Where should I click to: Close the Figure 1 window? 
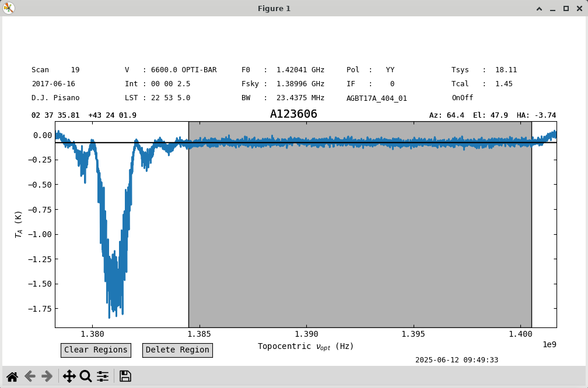pos(579,8)
